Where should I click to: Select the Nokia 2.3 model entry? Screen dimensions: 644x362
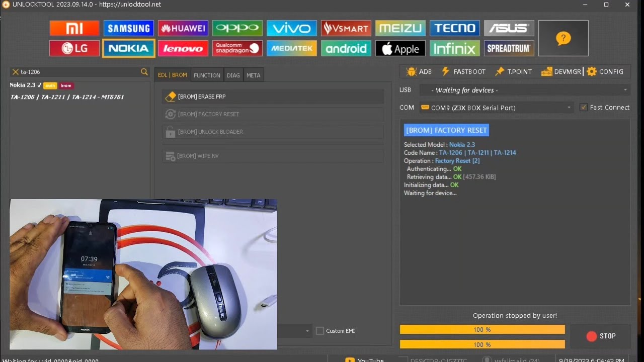[x=23, y=85]
